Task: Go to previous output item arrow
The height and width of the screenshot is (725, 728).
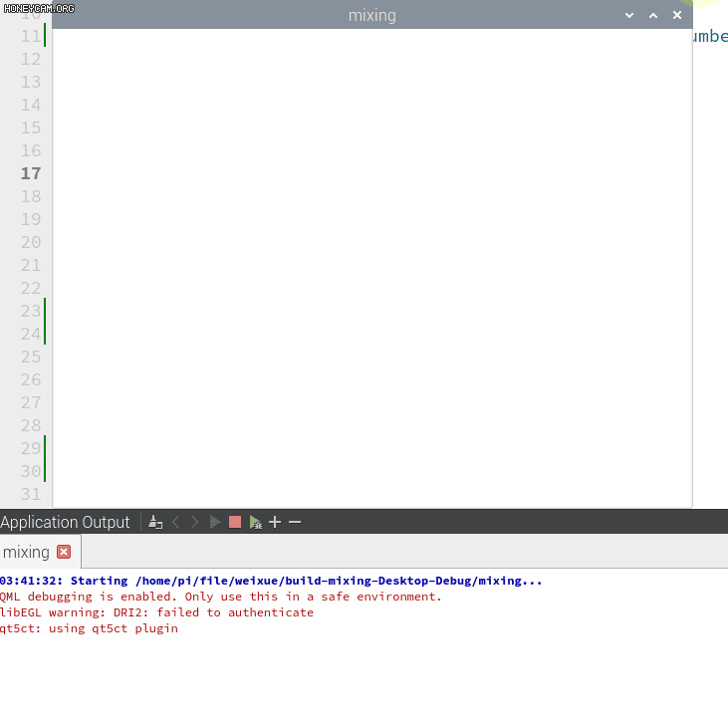Action: pos(176,522)
